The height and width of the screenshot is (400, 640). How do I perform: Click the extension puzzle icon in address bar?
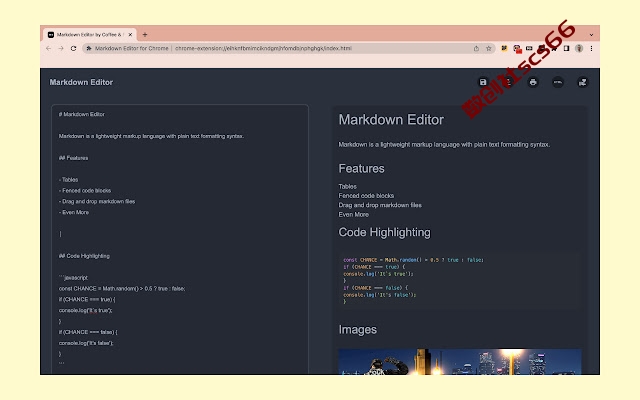[x=89, y=48]
